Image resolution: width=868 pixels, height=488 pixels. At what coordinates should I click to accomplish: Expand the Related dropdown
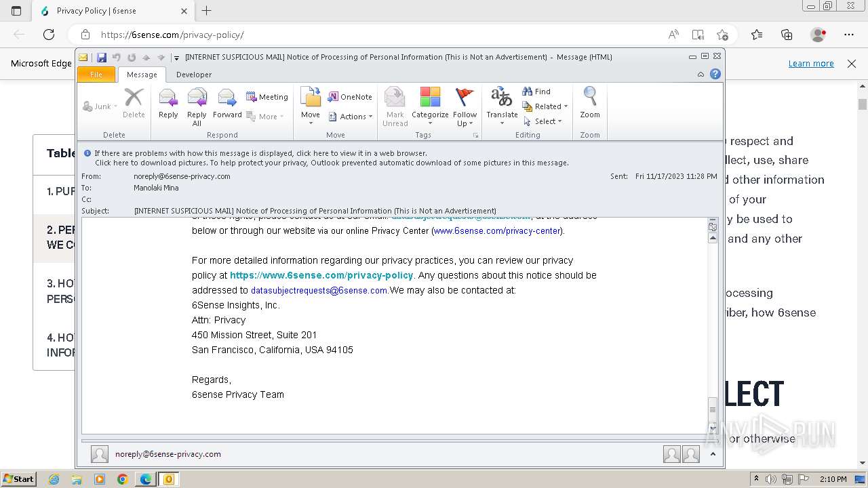click(x=545, y=106)
